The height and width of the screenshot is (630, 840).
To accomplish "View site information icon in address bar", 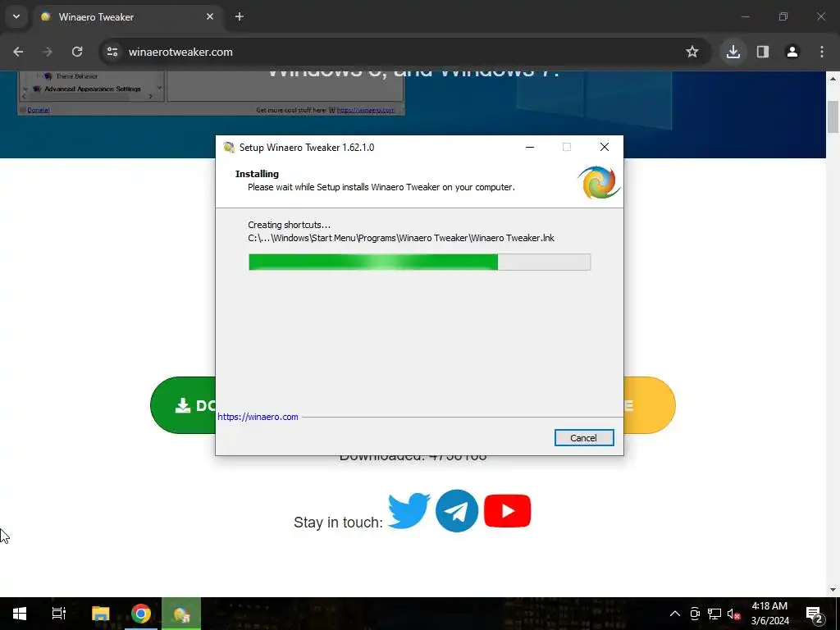I will tap(112, 52).
